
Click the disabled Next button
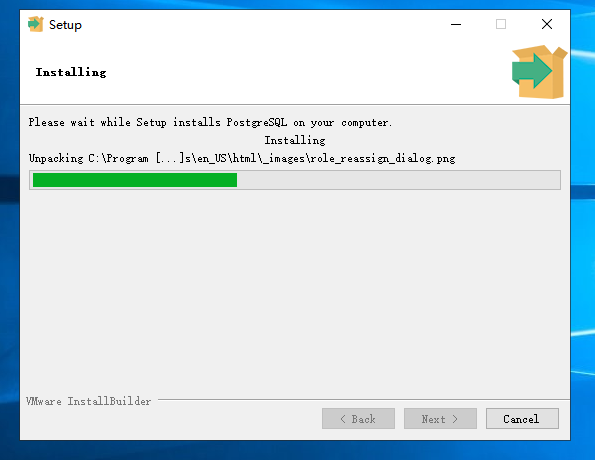(x=440, y=419)
